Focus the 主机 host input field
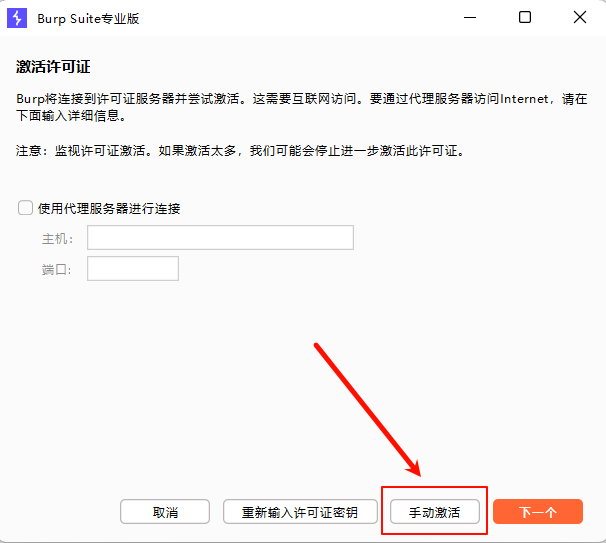 [220, 237]
